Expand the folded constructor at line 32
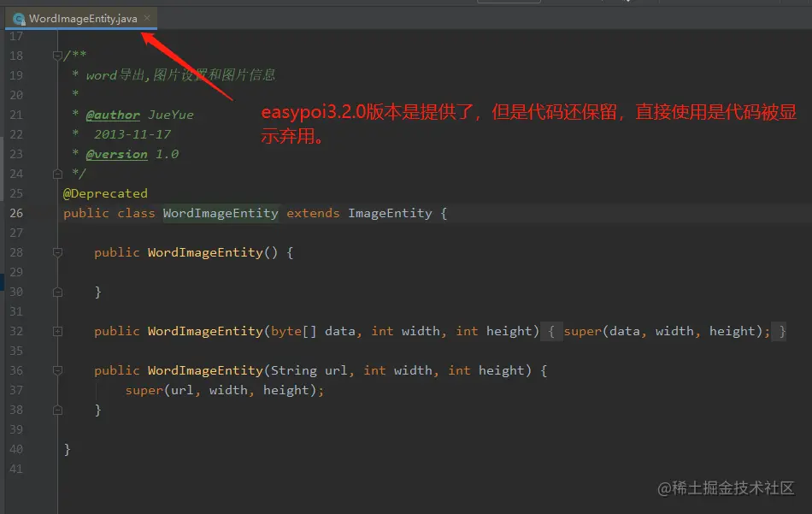Viewport: 812px width, 514px height. [57, 331]
